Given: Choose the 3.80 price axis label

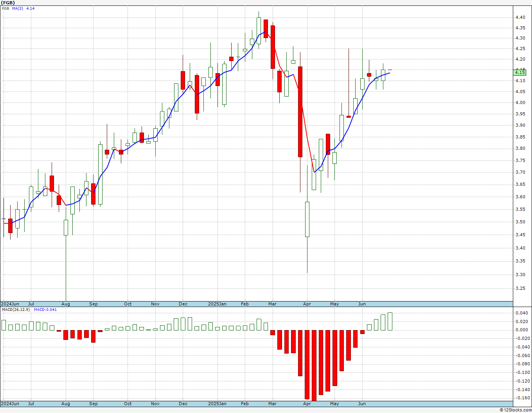Looking at the screenshot, I should click(x=520, y=148).
